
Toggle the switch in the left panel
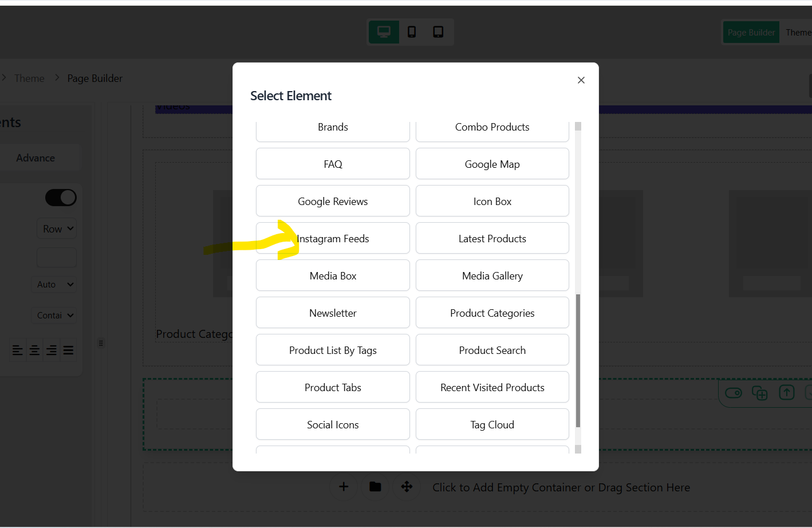click(x=61, y=198)
